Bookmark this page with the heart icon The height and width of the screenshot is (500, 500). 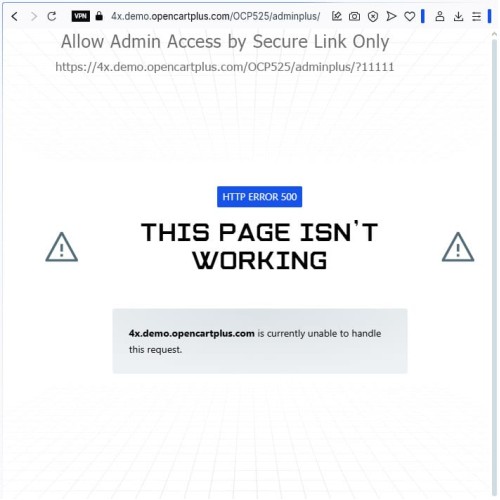coord(410,16)
